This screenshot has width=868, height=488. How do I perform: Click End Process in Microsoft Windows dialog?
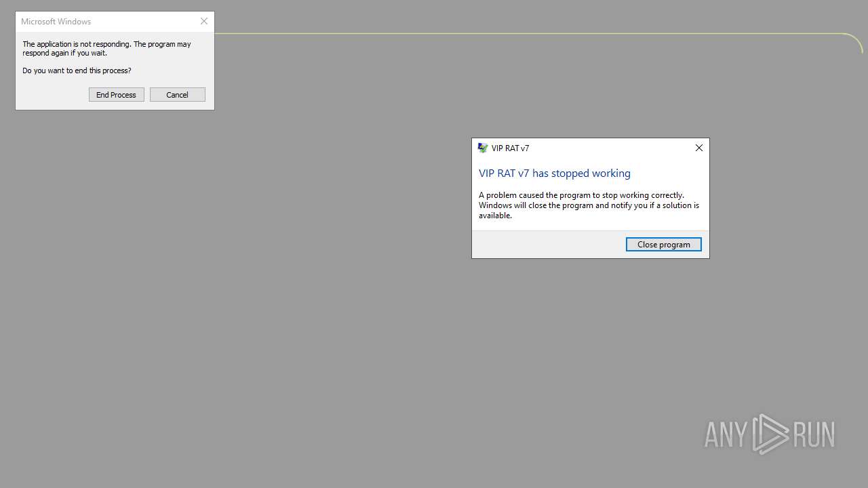116,95
